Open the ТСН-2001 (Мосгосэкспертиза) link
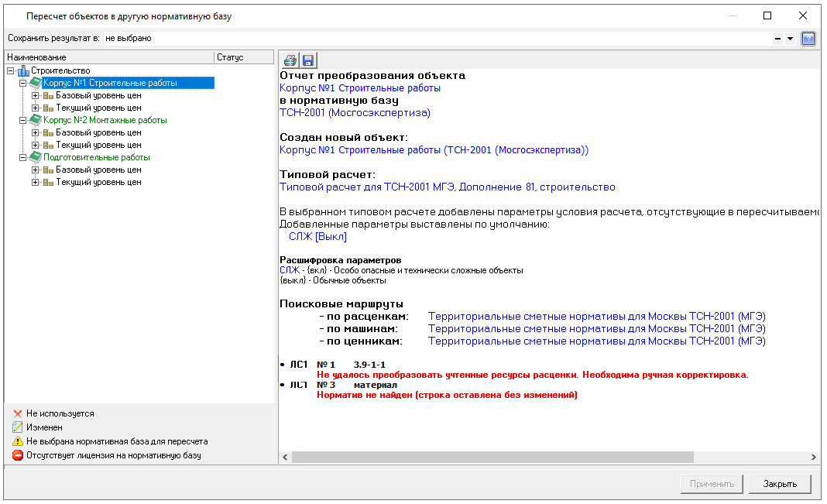827x504 pixels. (x=355, y=113)
